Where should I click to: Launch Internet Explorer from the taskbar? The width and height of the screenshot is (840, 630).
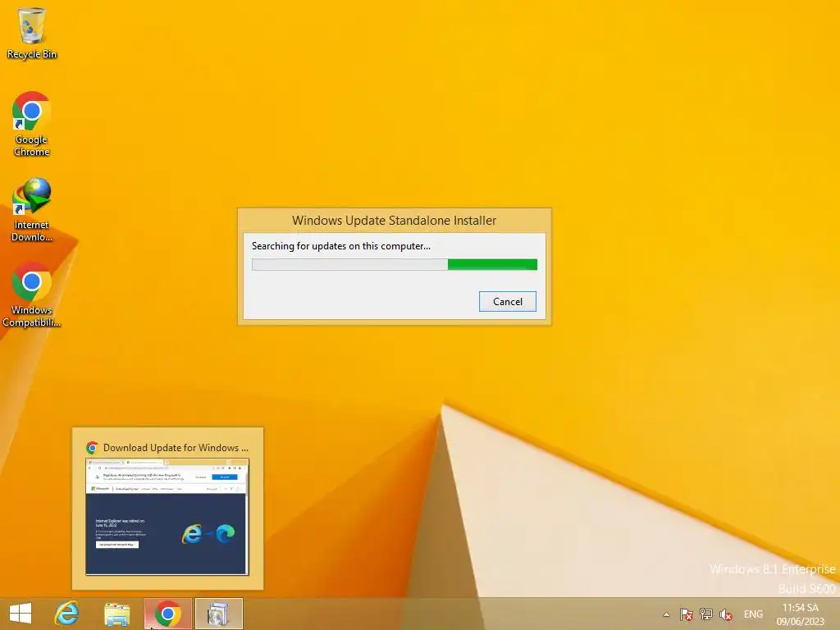[x=67, y=614]
